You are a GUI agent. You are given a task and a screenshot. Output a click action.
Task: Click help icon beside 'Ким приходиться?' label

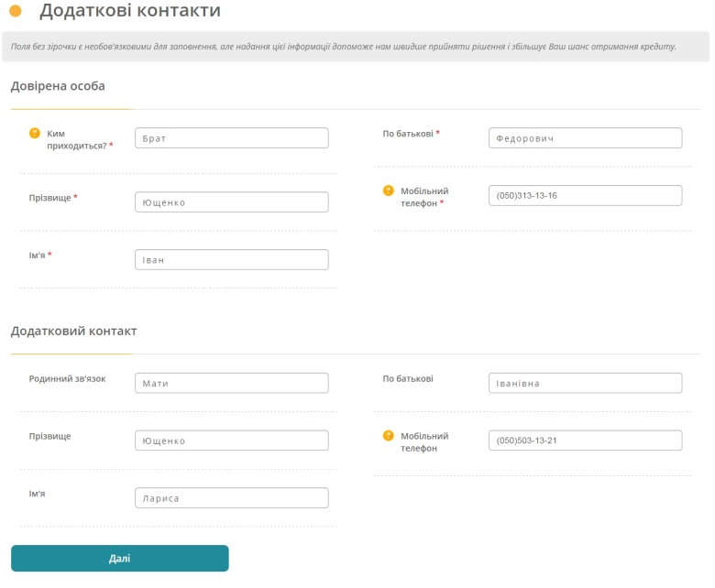tap(35, 133)
